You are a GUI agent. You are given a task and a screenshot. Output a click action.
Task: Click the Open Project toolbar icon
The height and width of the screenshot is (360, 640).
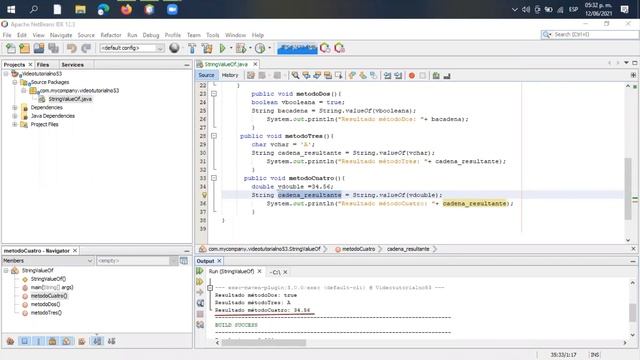(39, 48)
